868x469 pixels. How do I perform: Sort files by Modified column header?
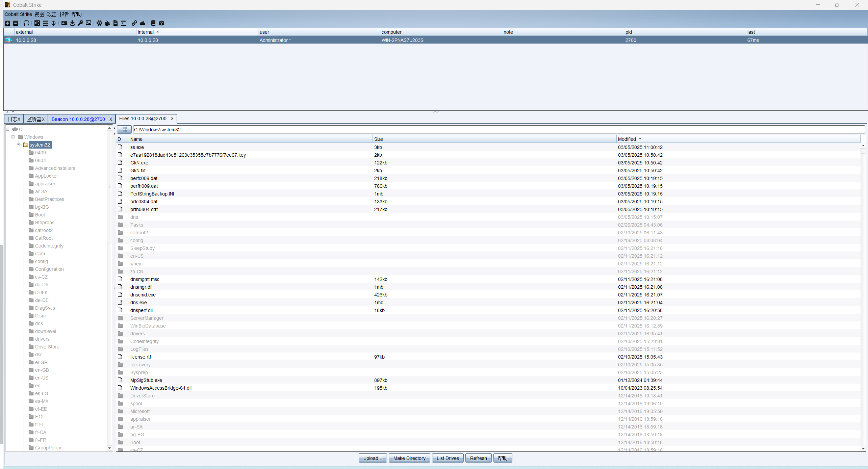coord(627,139)
